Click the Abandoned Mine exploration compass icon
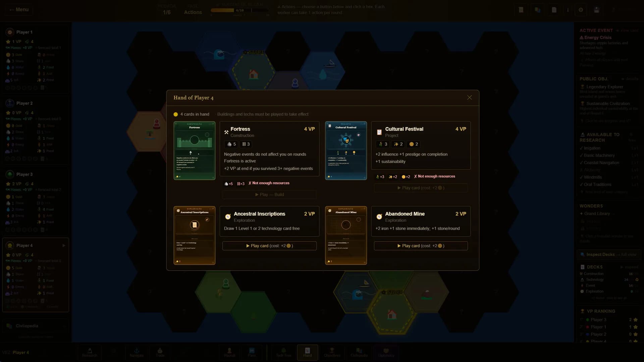The width and height of the screenshot is (644, 362). click(x=379, y=217)
